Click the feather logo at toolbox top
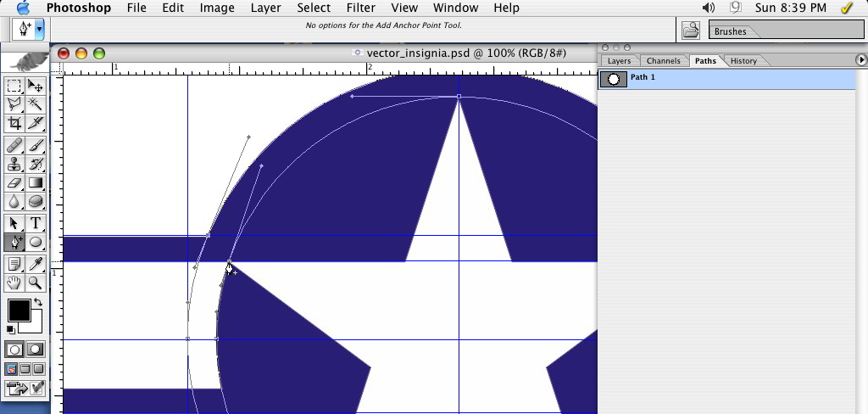Screen dimensions: 868x414 25,61
